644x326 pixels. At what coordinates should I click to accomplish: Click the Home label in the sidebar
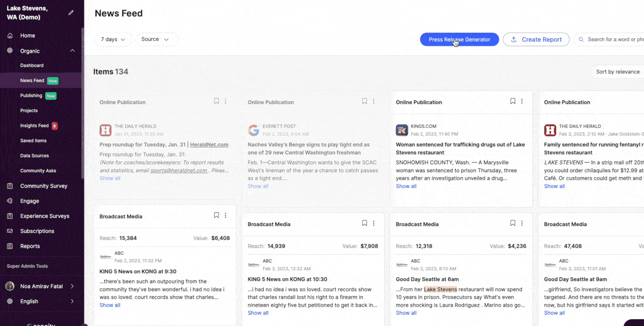pos(28,36)
